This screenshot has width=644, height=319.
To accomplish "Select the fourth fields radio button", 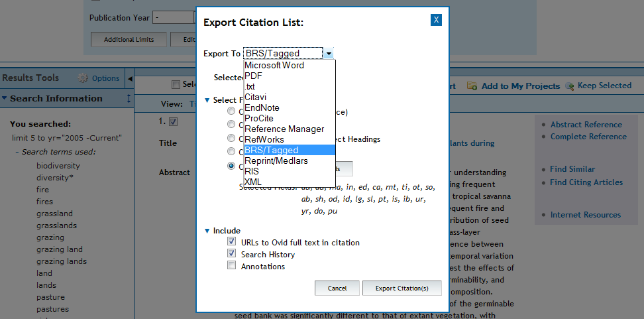I will [232, 152].
